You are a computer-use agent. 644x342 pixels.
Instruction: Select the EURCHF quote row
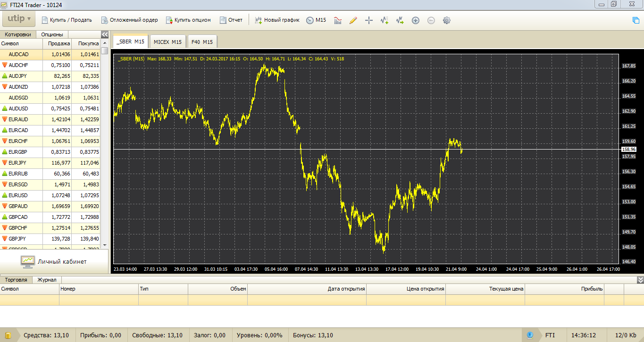[50, 141]
